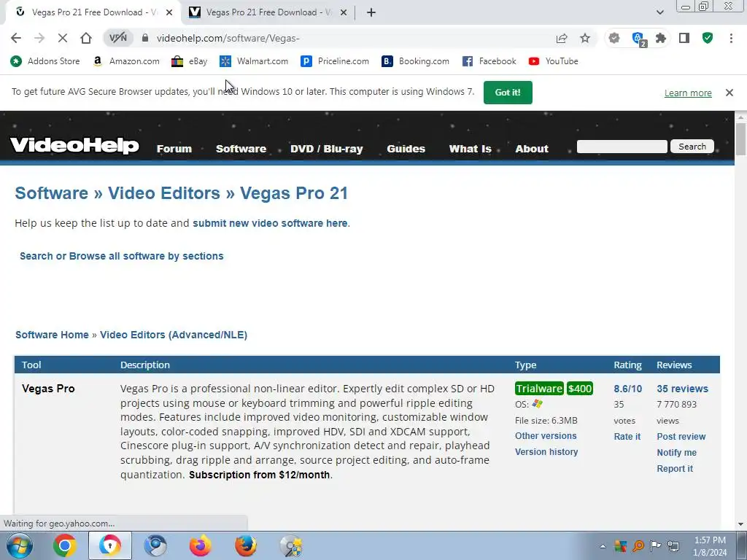
Task: Click the VideoHelp Search button
Action: pos(692,147)
